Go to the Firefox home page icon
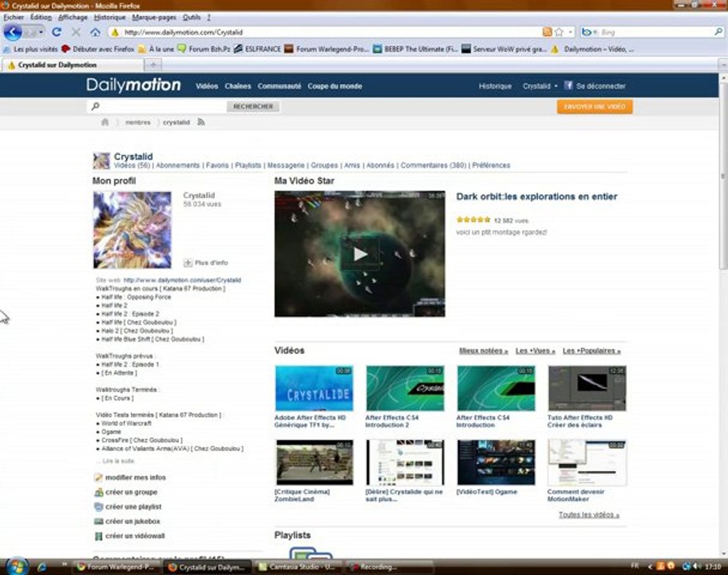 tap(95, 32)
